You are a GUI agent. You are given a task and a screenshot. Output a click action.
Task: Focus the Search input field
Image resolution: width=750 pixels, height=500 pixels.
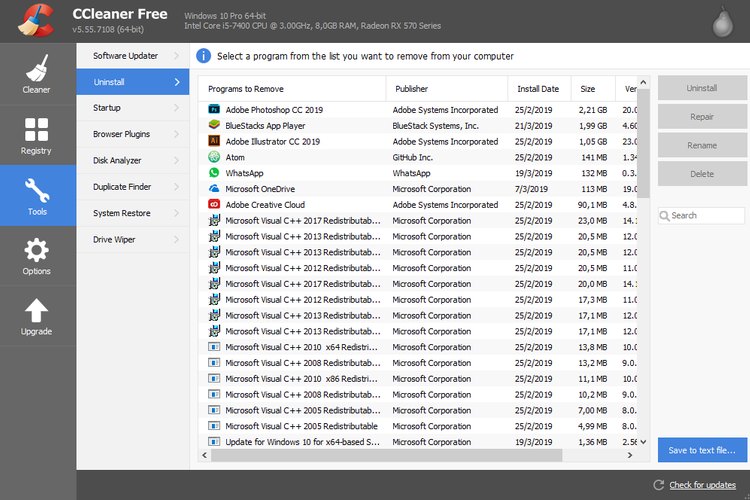pyautogui.click(x=702, y=216)
